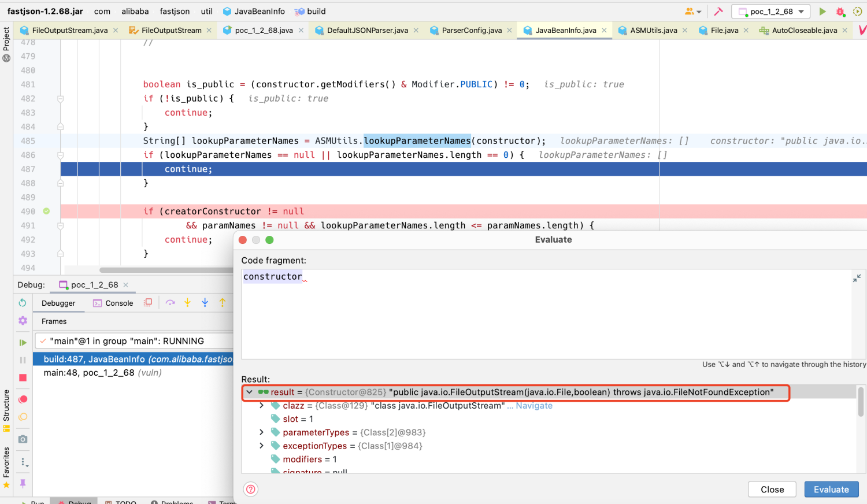Expand the clazz Class@129 node
This screenshot has width=867, height=504.
click(261, 406)
